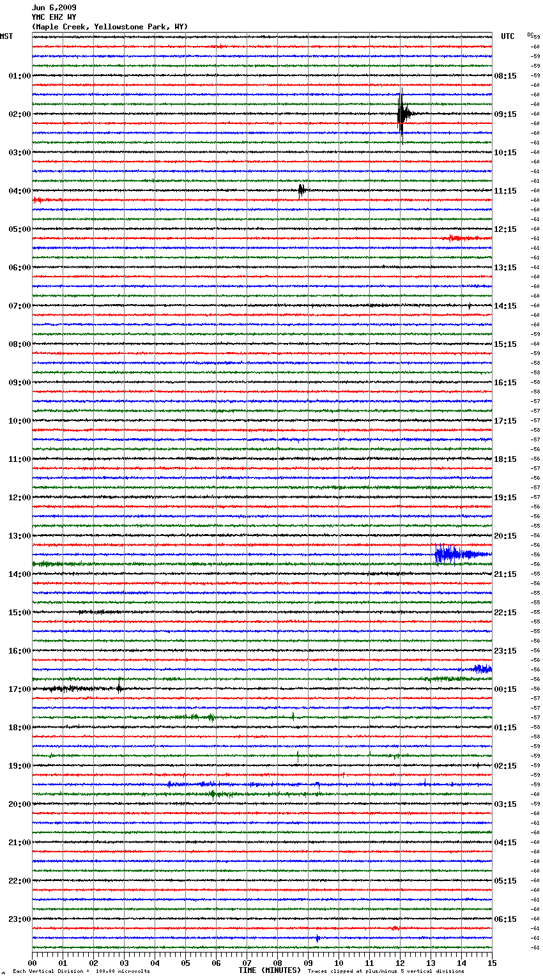Select the 19:00 MST time label
Viewport: 543px width, 980px height.
(x=20, y=766)
